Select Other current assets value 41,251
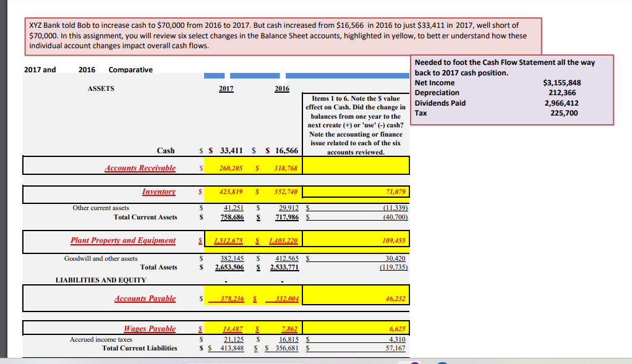632x364 pixels. click(234, 208)
